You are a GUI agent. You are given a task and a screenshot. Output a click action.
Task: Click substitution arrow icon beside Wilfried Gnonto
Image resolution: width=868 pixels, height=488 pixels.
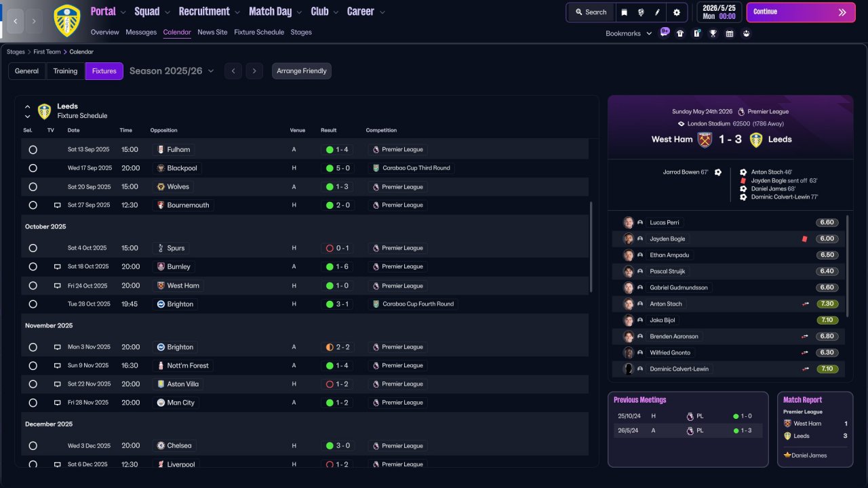coord(805,353)
